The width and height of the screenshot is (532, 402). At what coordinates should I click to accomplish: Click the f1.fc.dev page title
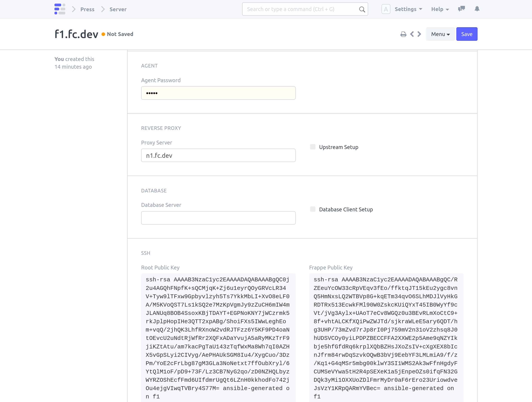coord(76,34)
